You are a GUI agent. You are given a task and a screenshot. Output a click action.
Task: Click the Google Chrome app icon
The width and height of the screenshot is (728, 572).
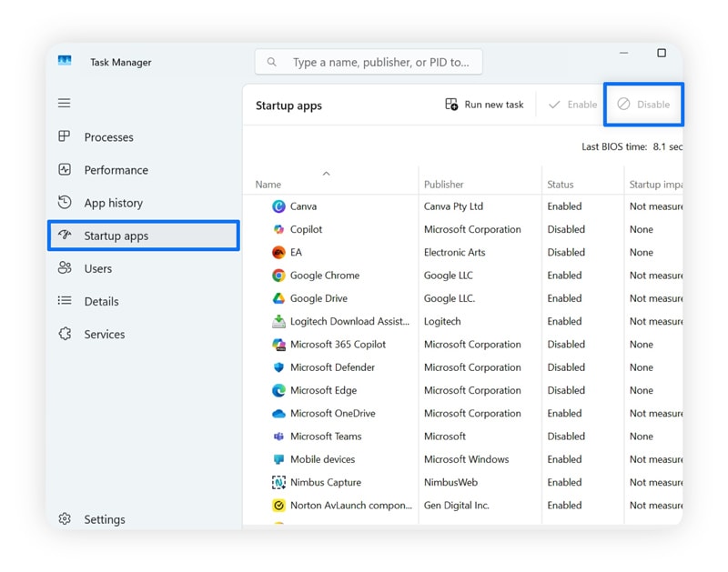(280, 275)
